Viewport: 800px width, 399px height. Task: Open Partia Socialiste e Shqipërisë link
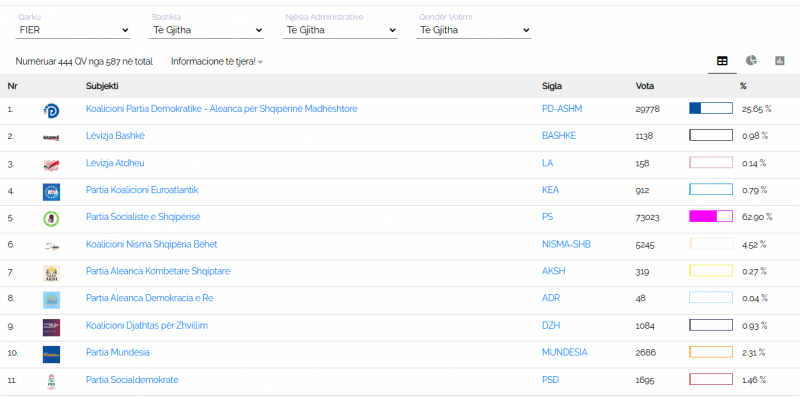(143, 217)
